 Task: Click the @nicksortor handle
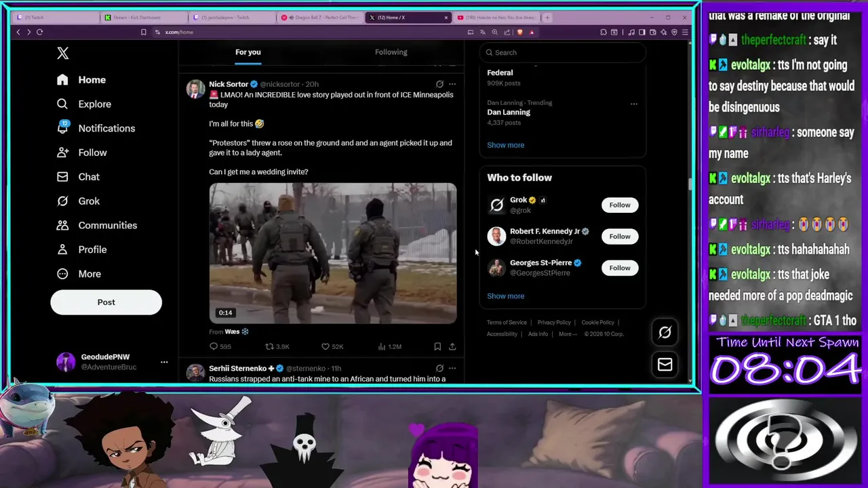click(280, 85)
